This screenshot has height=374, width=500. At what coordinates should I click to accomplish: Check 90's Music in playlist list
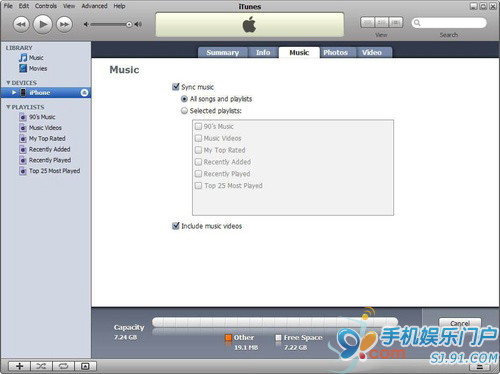[x=198, y=126]
